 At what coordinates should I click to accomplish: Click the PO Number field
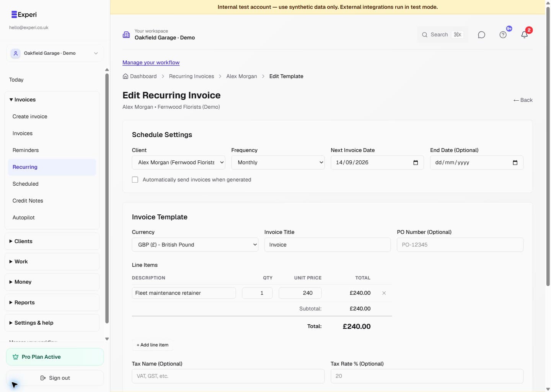point(460,245)
